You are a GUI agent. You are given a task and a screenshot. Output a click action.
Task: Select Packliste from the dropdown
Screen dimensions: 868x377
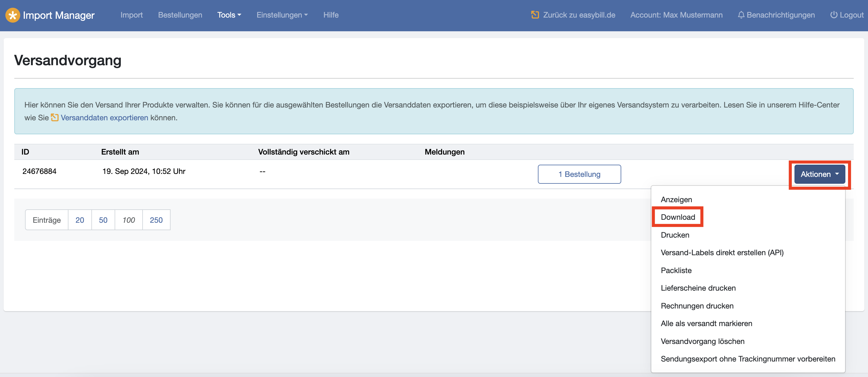pyautogui.click(x=676, y=270)
